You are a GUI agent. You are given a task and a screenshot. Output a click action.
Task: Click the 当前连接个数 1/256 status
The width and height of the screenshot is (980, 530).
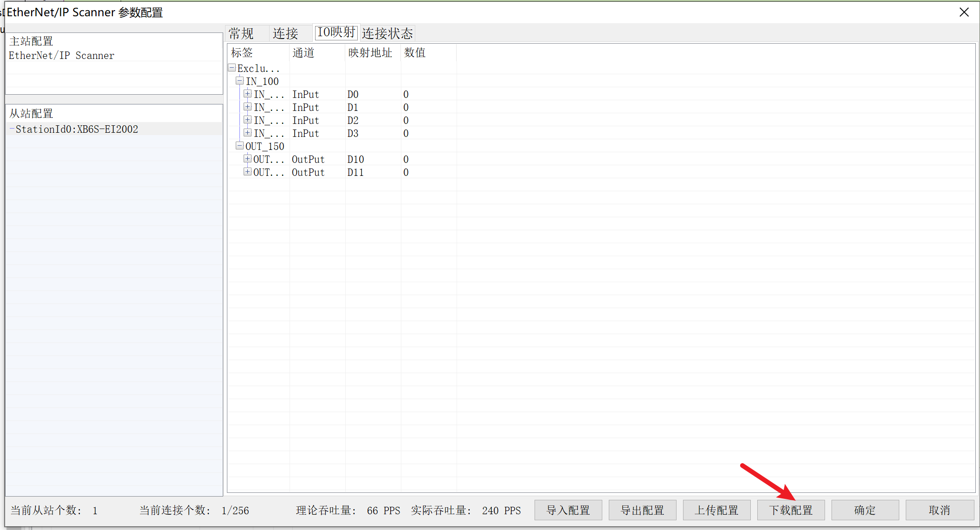point(194,511)
